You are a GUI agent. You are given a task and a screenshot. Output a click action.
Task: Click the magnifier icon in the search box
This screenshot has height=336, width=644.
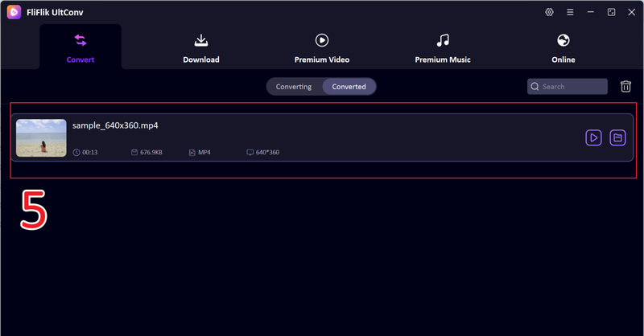tap(535, 87)
